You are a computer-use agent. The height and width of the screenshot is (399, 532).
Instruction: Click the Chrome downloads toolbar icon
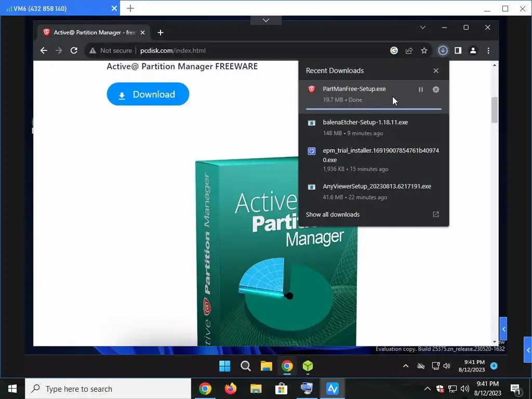pyautogui.click(x=443, y=50)
